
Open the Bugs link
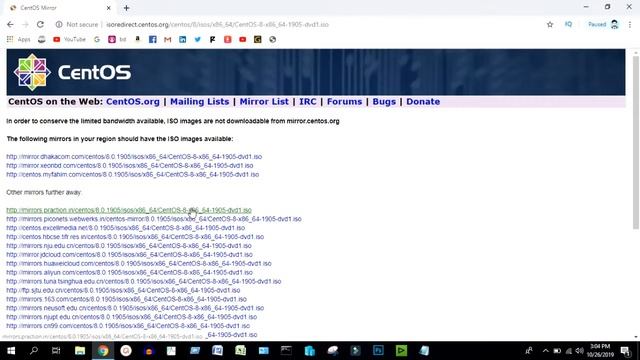[x=384, y=102]
